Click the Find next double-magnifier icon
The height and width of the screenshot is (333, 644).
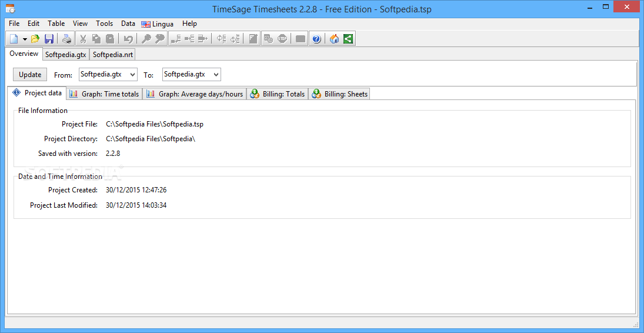[160, 39]
